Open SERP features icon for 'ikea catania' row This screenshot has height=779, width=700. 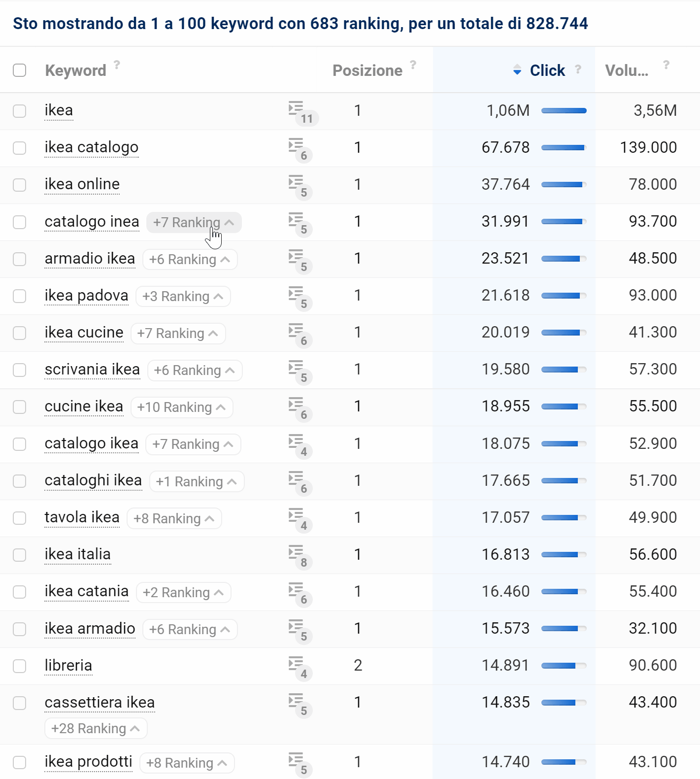coord(300,593)
